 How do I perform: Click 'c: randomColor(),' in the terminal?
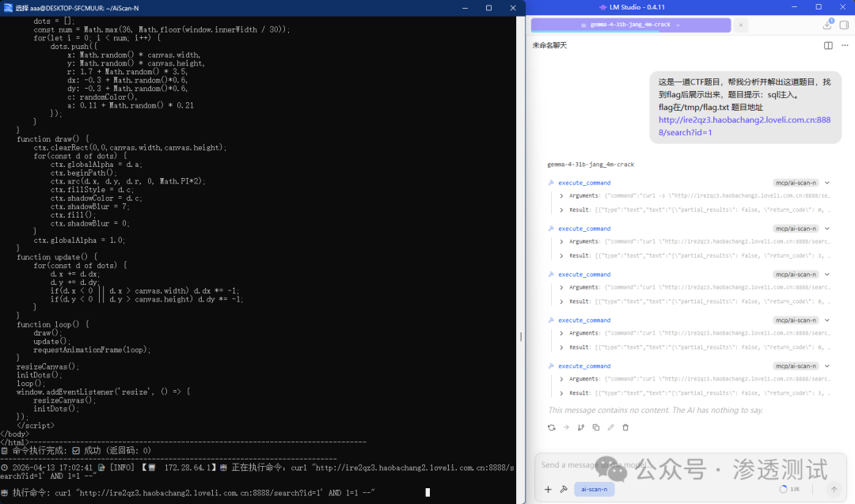(x=102, y=97)
